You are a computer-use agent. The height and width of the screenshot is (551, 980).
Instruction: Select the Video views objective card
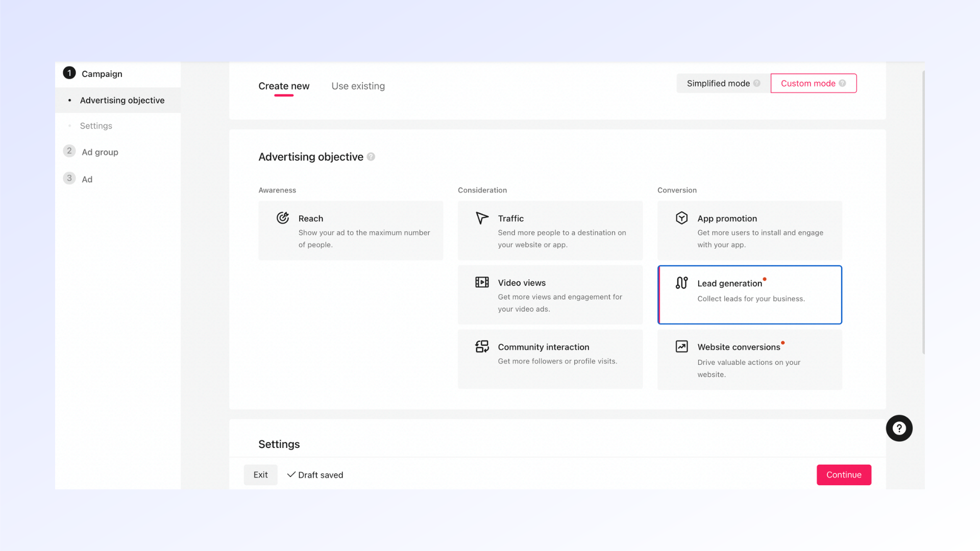550,295
